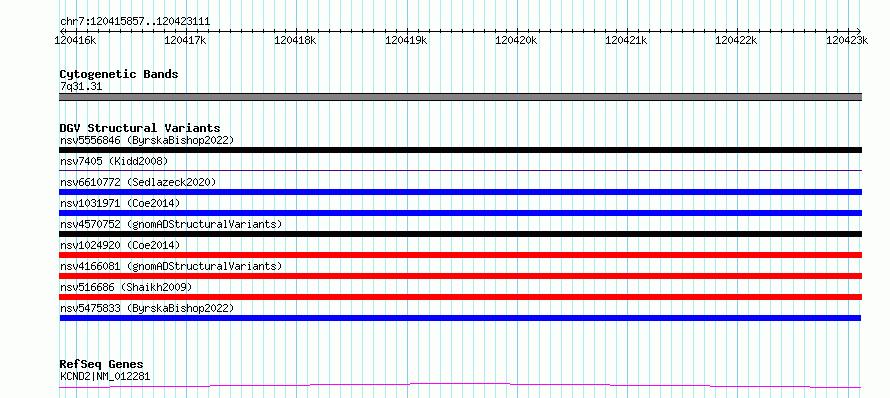Open the KCND2|NM_012281 gene label
Viewport: 890px width, 398px height.
click(x=105, y=376)
